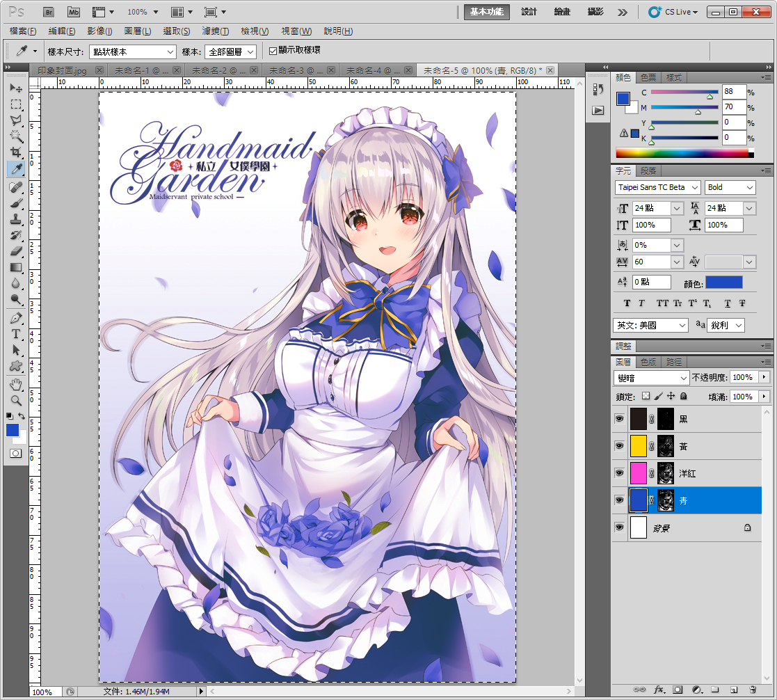
Task: Create a new layer
Action: coord(734,690)
